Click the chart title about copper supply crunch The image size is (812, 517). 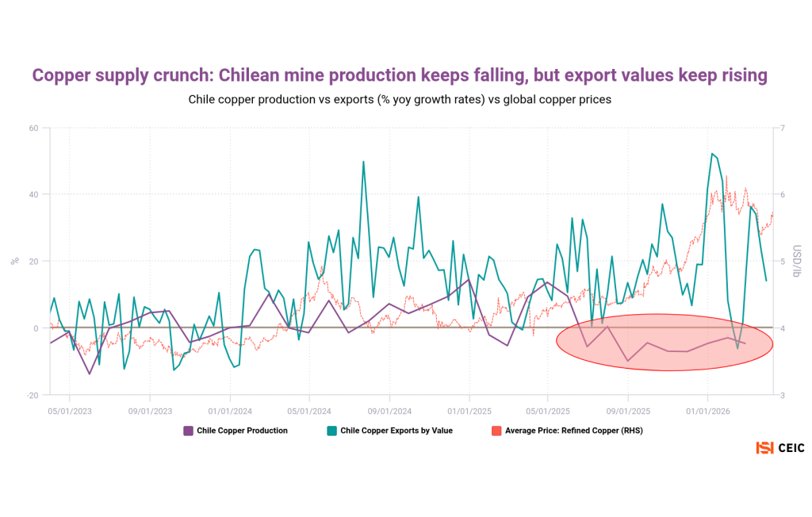400,75
